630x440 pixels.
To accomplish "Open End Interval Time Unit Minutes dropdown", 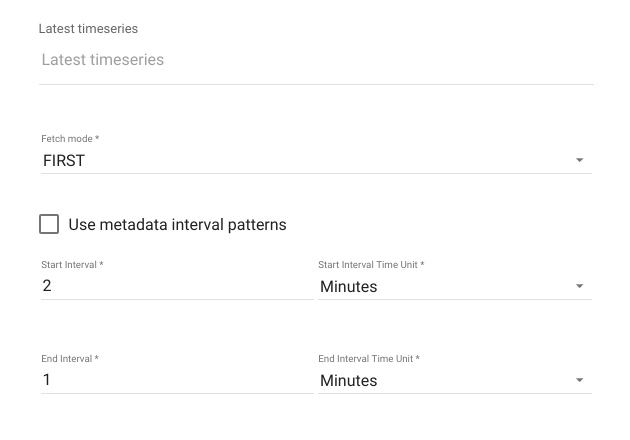I will 455,381.
